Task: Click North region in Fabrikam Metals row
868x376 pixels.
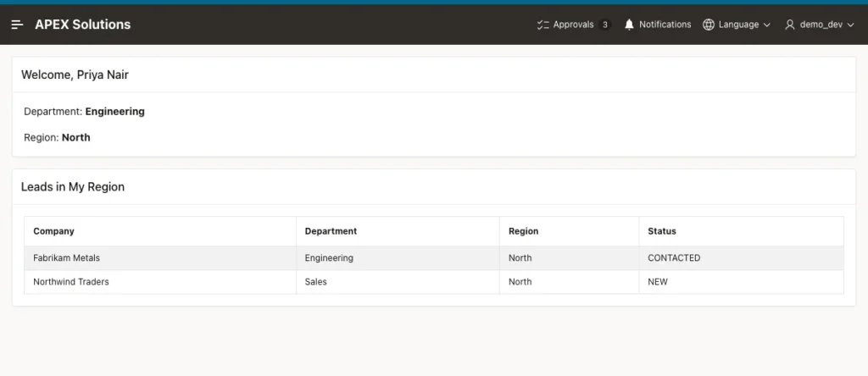Action: click(x=569, y=258)
